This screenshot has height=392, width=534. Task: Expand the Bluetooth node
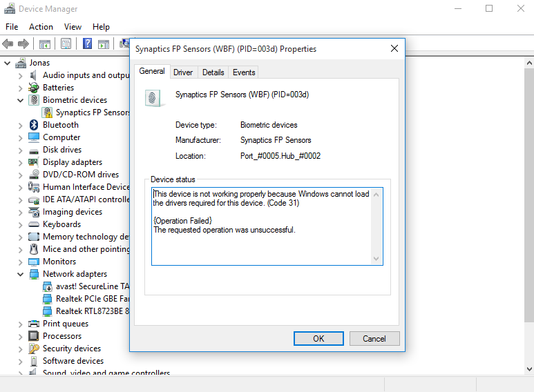tap(20, 126)
